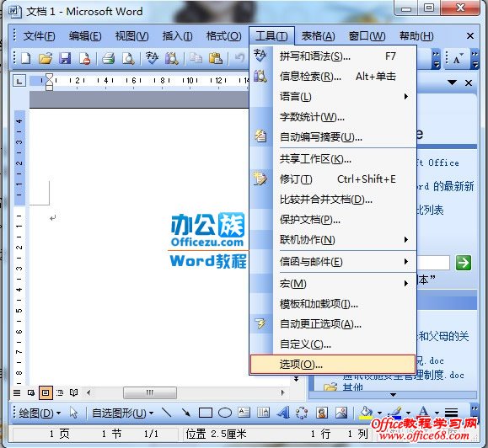Switch to Normal view icon
The width and height of the screenshot is (488, 448).
(x=17, y=393)
